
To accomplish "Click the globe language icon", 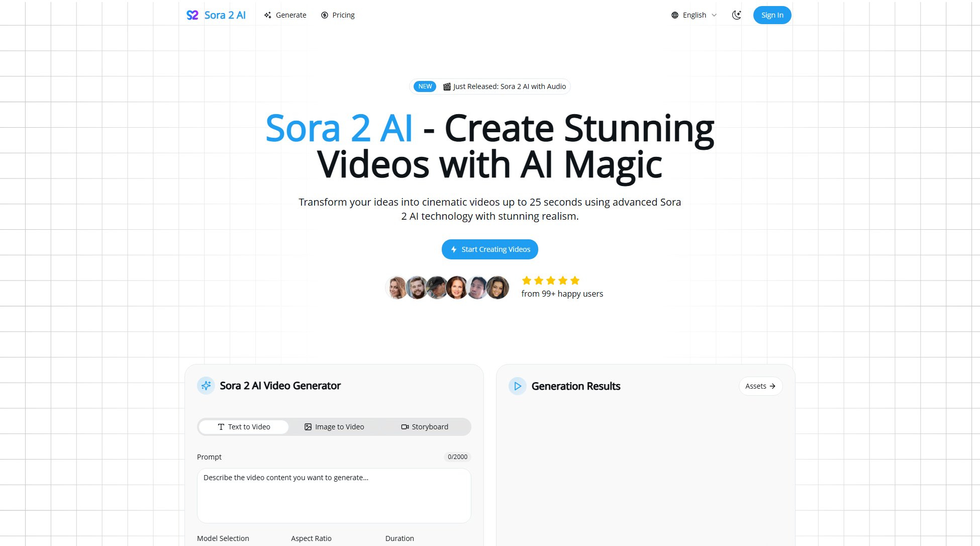I will coord(674,15).
